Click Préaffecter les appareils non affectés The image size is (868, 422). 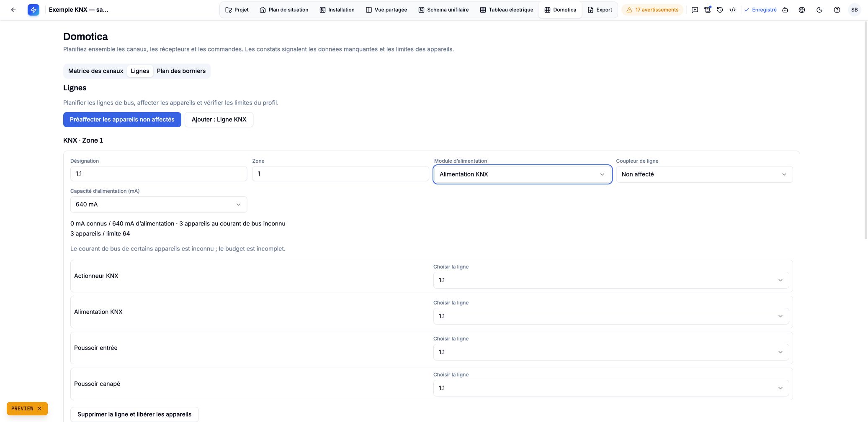click(x=122, y=120)
